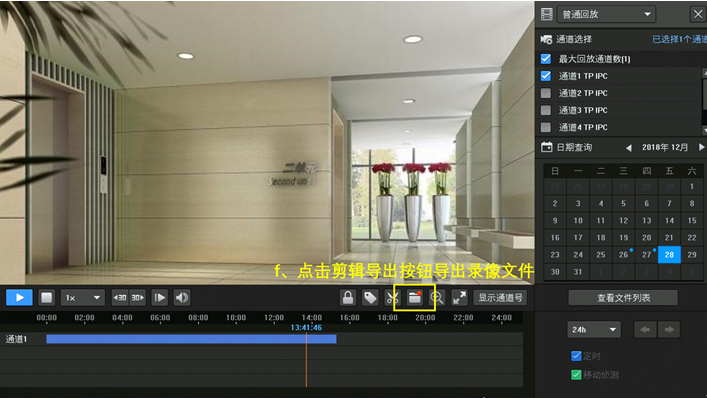707x399 pixels.
Task: Go to the previous month in calendar
Action: point(629,147)
